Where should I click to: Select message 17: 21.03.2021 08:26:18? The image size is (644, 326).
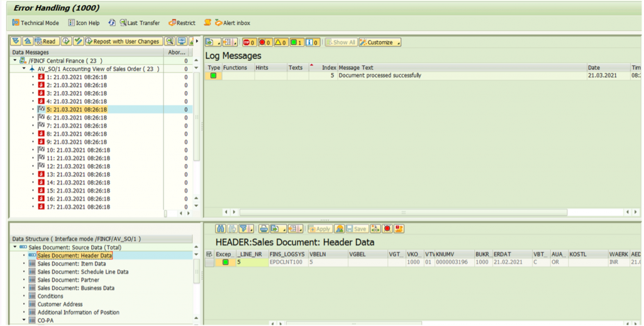(77, 207)
